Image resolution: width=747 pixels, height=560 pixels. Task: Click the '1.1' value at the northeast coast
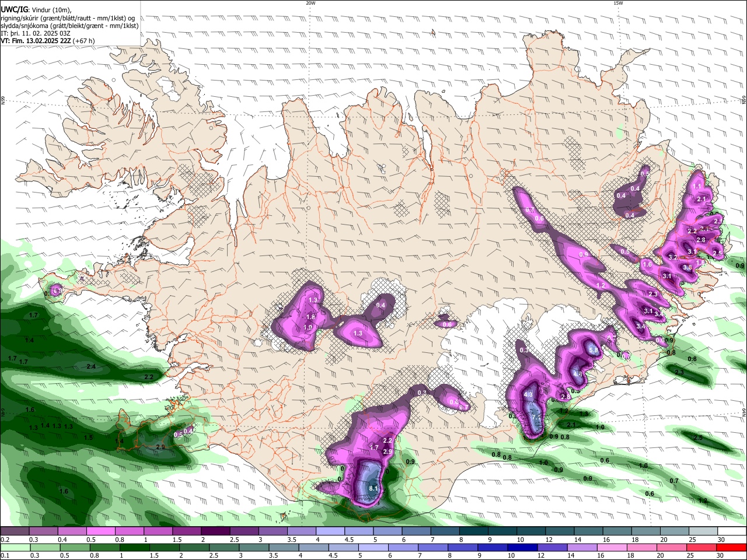click(697, 187)
